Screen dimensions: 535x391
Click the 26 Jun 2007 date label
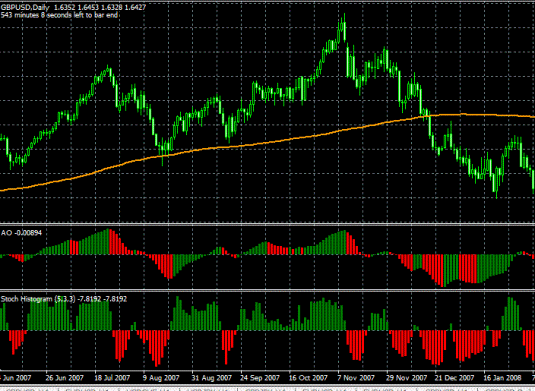pyautogui.click(x=64, y=378)
